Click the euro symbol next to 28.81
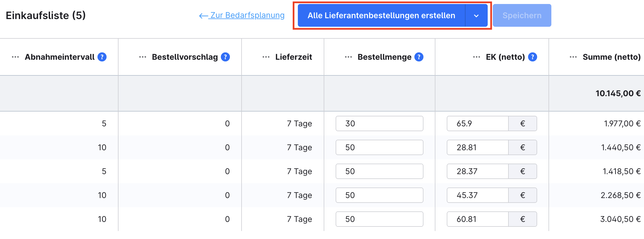Screen dimensions: 644x239 pos(522,147)
